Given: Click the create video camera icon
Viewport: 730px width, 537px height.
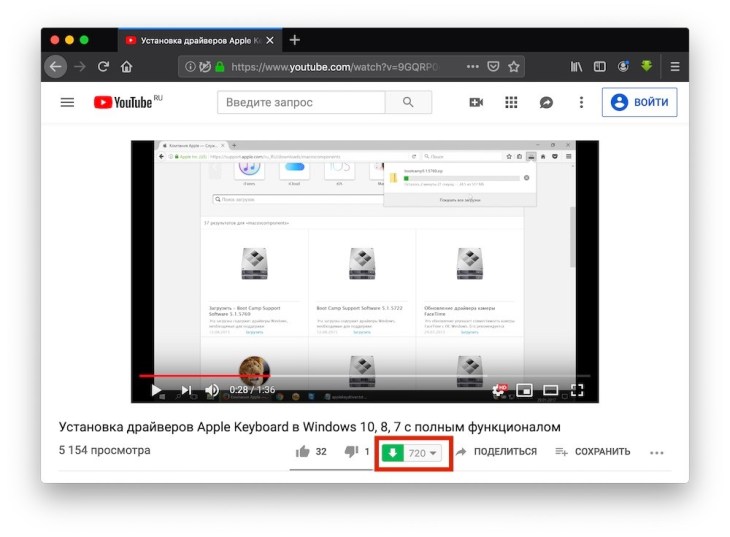Looking at the screenshot, I should pyautogui.click(x=476, y=102).
